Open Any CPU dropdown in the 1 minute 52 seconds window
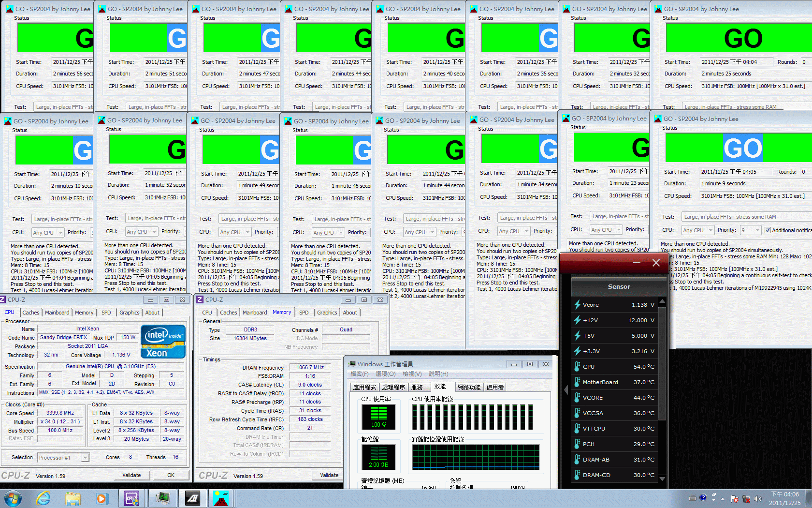 142,232
